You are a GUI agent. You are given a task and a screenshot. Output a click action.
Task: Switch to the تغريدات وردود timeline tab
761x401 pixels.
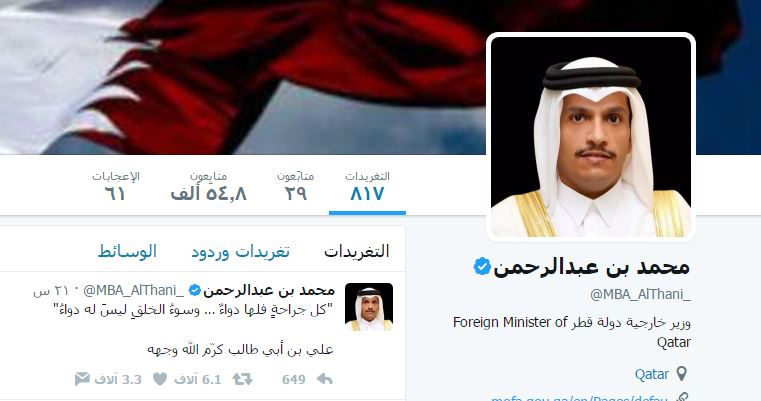click(240, 251)
